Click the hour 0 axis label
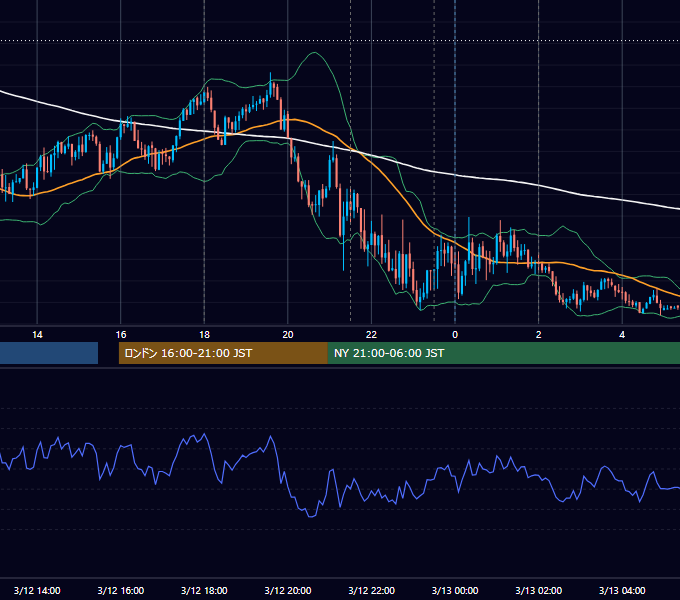This screenshot has height=600, width=680. [x=455, y=335]
